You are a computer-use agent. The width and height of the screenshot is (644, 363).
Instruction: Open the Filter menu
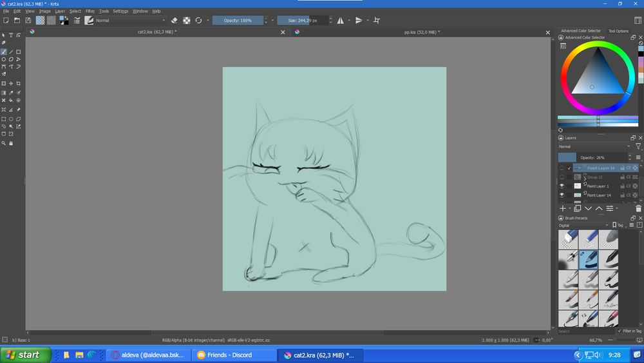[90, 11]
